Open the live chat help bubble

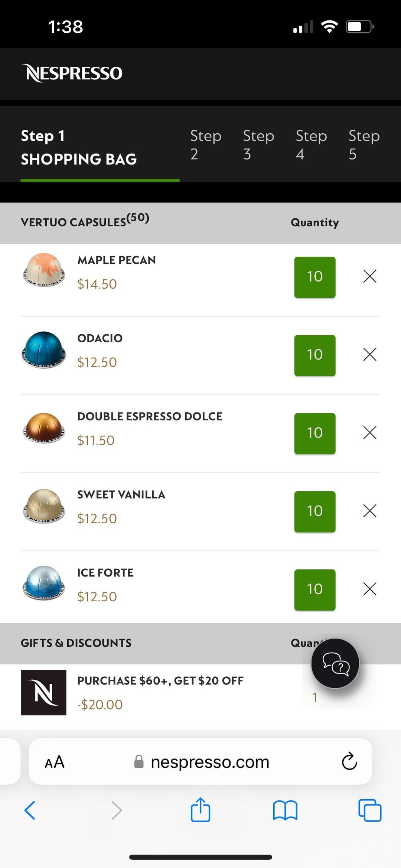tap(335, 663)
